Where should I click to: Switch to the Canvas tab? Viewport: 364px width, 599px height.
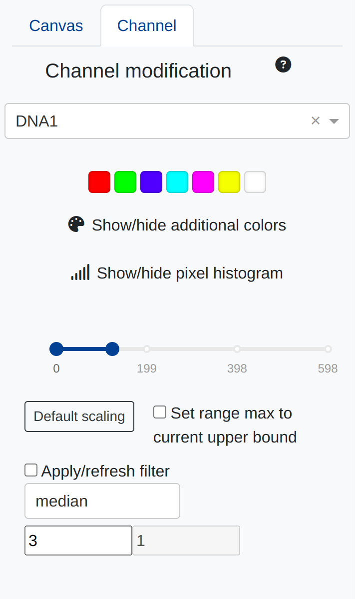(56, 26)
